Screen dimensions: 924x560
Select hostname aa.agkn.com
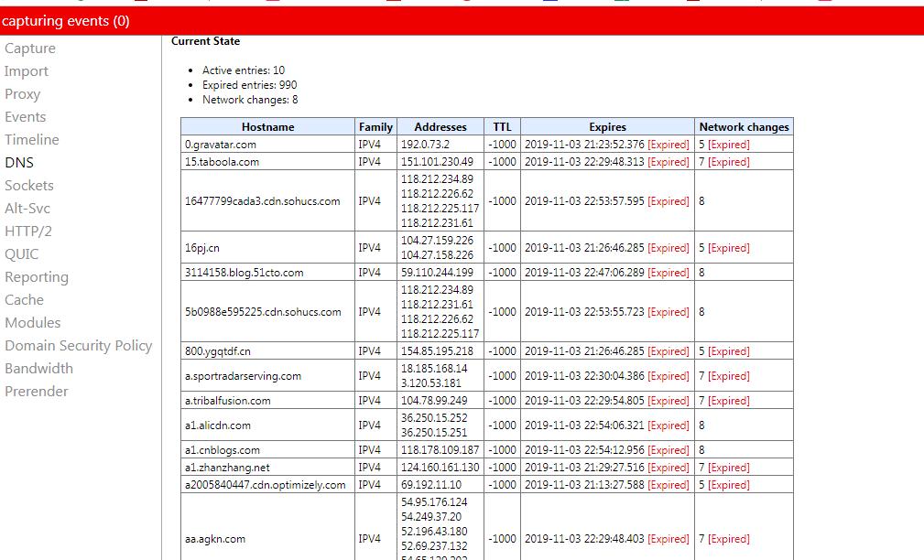tap(215, 539)
